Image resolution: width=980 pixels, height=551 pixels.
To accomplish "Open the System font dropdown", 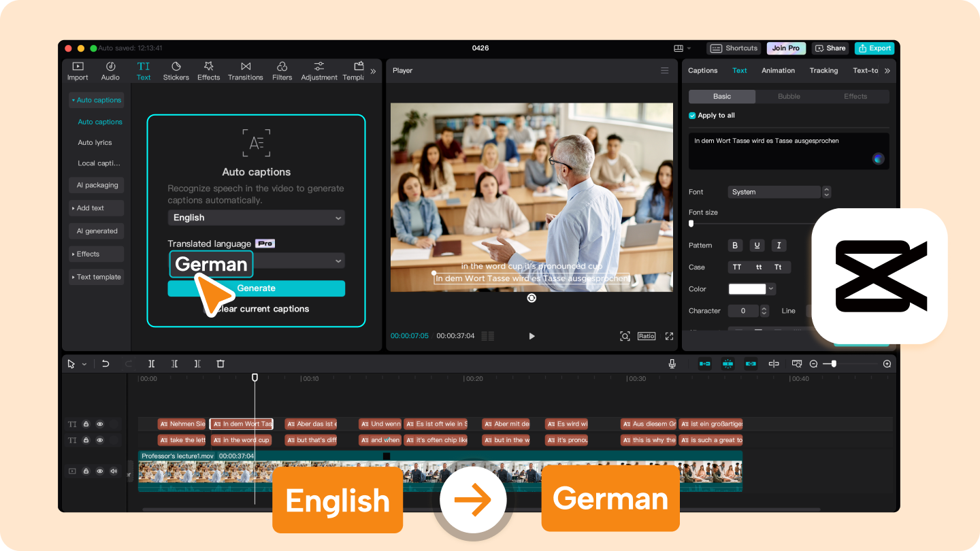I will tap(774, 191).
